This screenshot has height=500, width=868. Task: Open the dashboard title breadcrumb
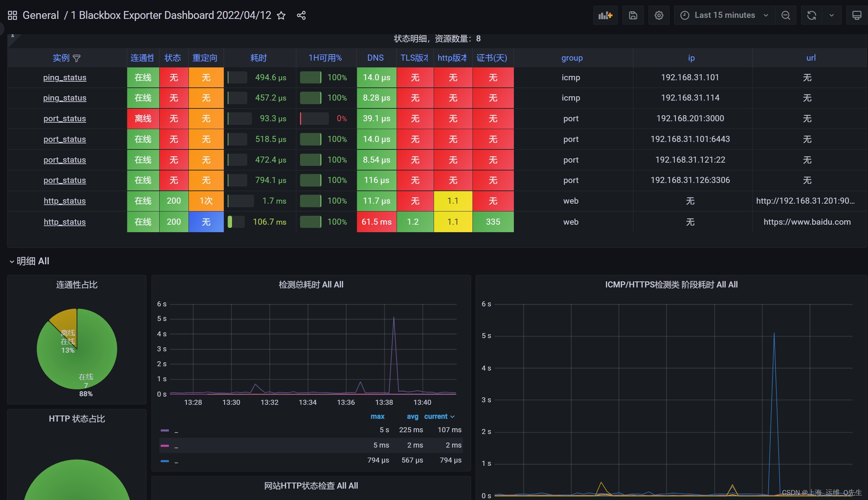point(171,15)
